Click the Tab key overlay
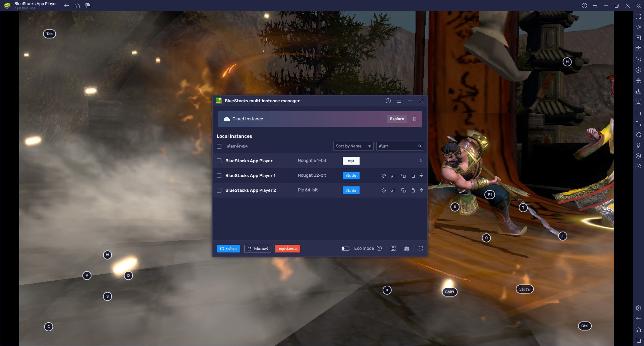This screenshot has width=644, height=346. pyautogui.click(x=49, y=34)
